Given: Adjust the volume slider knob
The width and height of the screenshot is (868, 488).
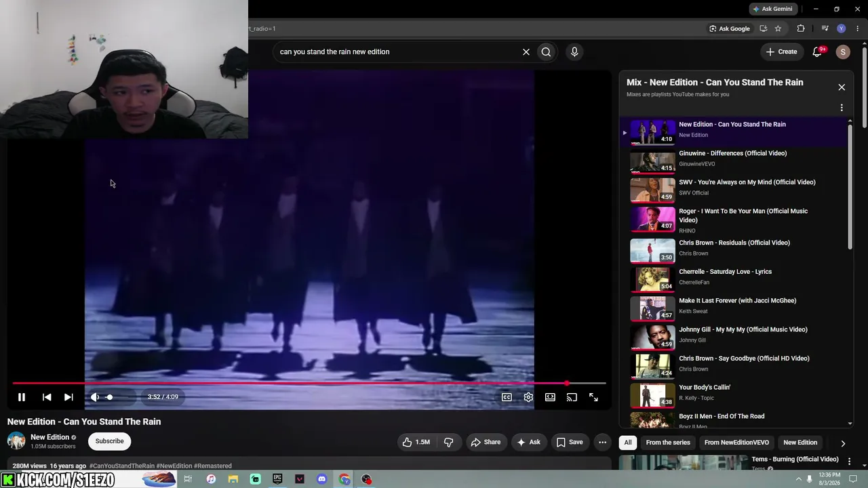Looking at the screenshot, I should 109,397.
